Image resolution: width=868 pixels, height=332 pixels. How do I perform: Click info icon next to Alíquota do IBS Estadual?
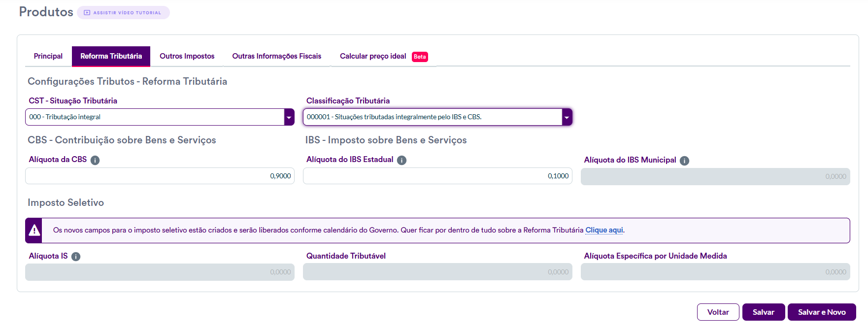[402, 160]
